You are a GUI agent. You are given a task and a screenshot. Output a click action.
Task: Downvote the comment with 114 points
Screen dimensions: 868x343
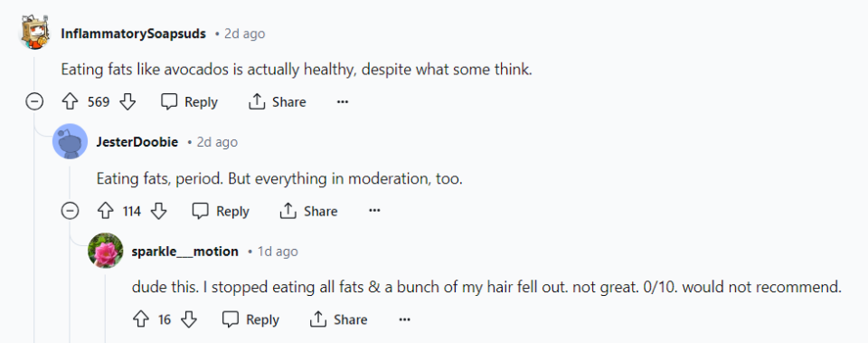tap(159, 211)
